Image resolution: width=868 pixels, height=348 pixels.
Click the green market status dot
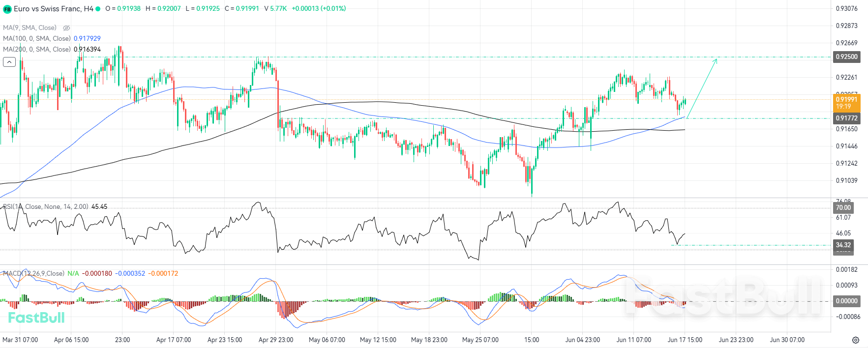[98, 9]
